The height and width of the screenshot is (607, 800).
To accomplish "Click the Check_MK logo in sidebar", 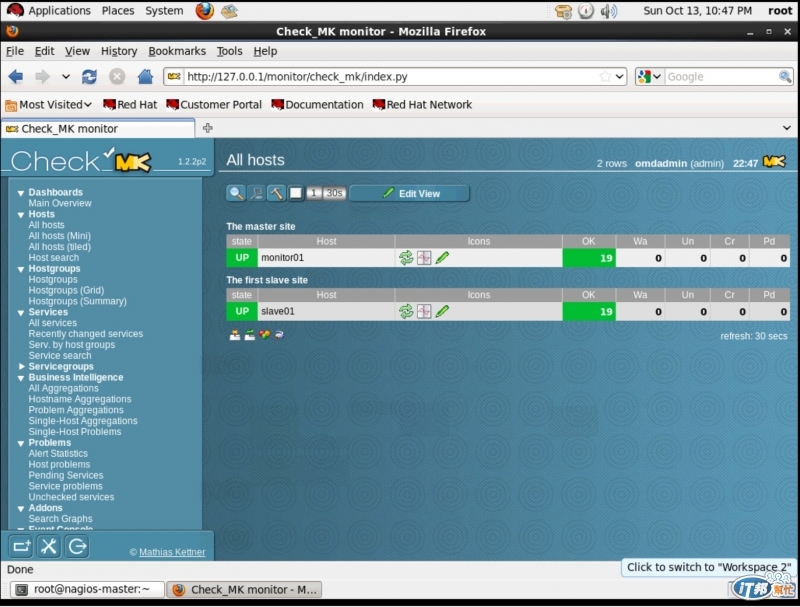I will click(x=81, y=161).
